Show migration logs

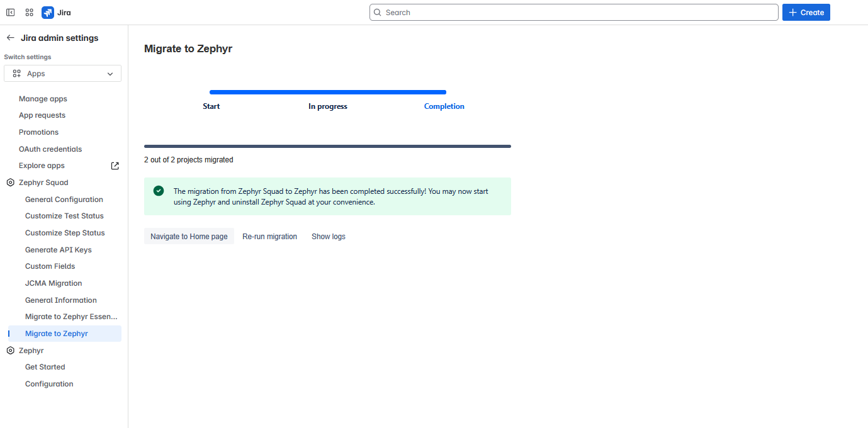[x=328, y=236]
